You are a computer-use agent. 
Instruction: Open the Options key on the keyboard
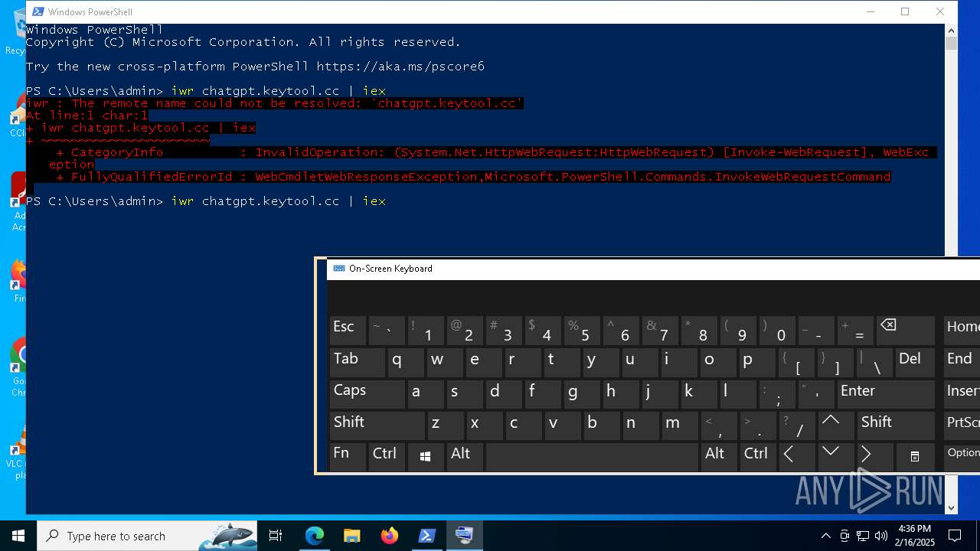(962, 456)
